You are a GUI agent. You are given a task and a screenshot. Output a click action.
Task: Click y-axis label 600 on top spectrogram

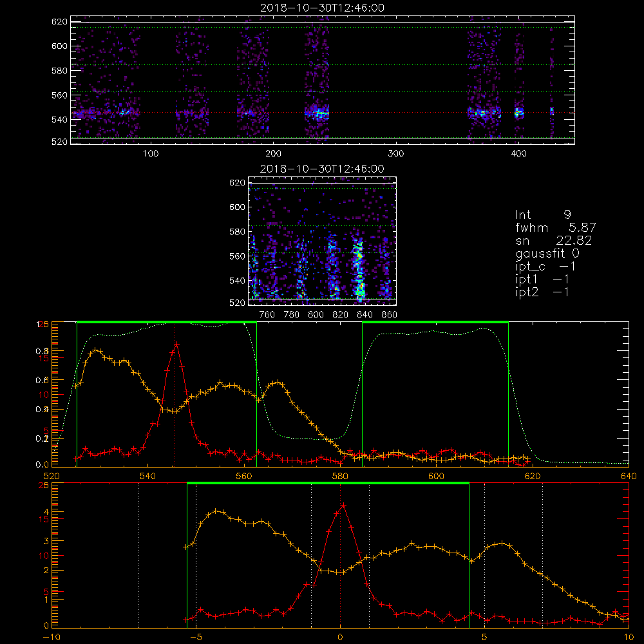pyautogui.click(x=59, y=46)
